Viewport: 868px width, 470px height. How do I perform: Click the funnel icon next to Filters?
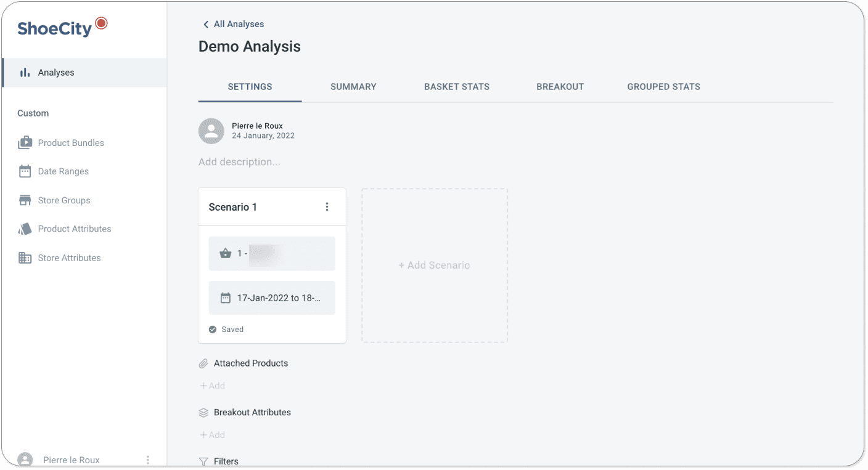(x=203, y=461)
